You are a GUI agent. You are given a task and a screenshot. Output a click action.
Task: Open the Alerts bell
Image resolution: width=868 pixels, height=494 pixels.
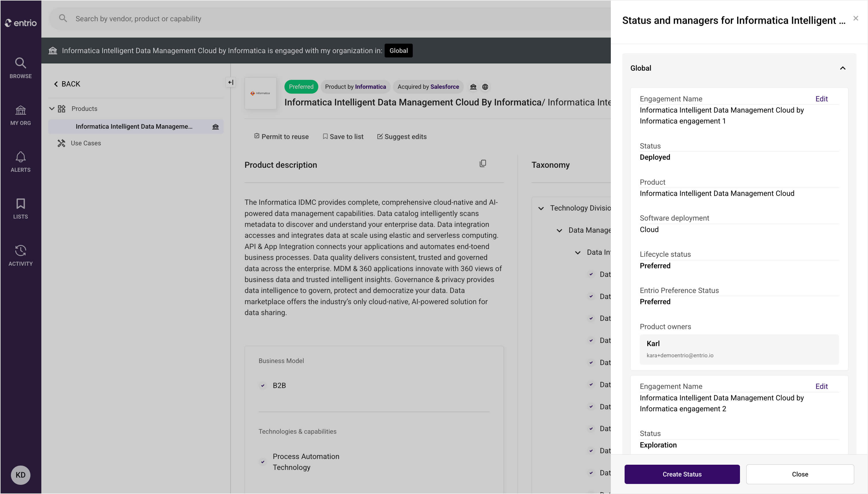(x=21, y=162)
